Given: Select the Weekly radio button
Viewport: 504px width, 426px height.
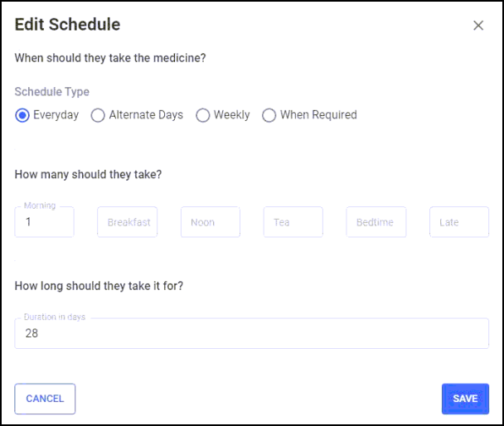Looking at the screenshot, I should (202, 115).
